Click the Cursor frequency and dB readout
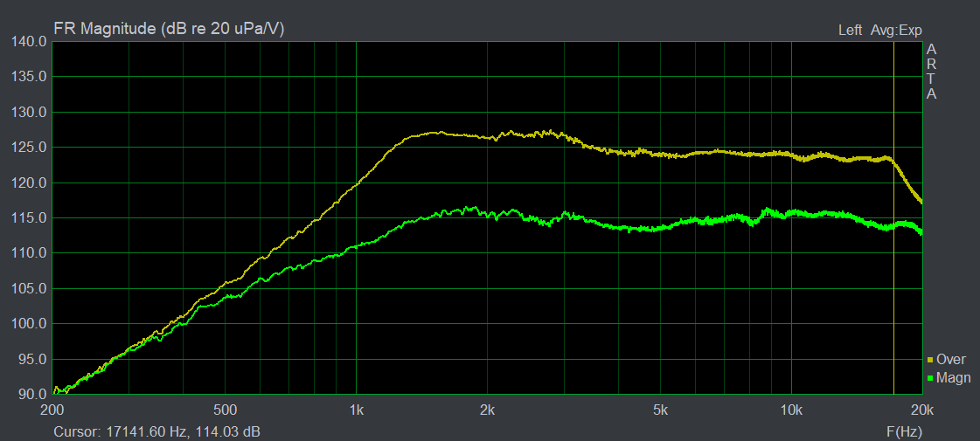980x441 pixels. pyautogui.click(x=156, y=431)
